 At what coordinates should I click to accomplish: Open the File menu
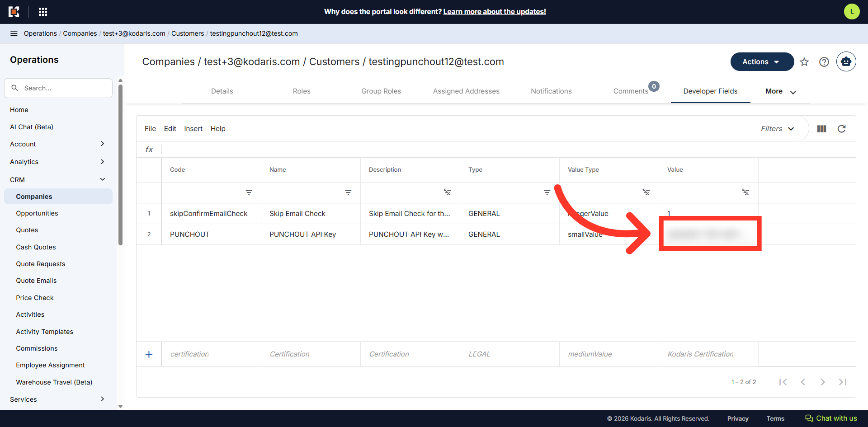click(150, 129)
